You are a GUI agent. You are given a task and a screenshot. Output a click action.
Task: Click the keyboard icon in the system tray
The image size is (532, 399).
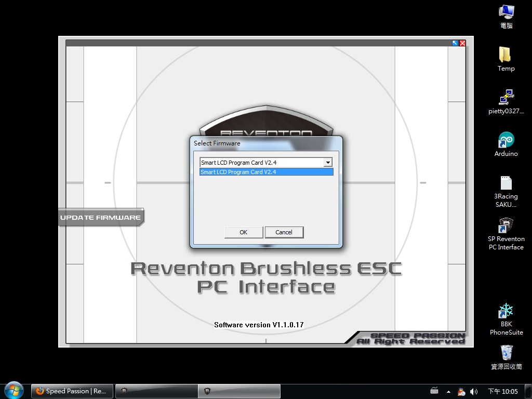(x=434, y=391)
